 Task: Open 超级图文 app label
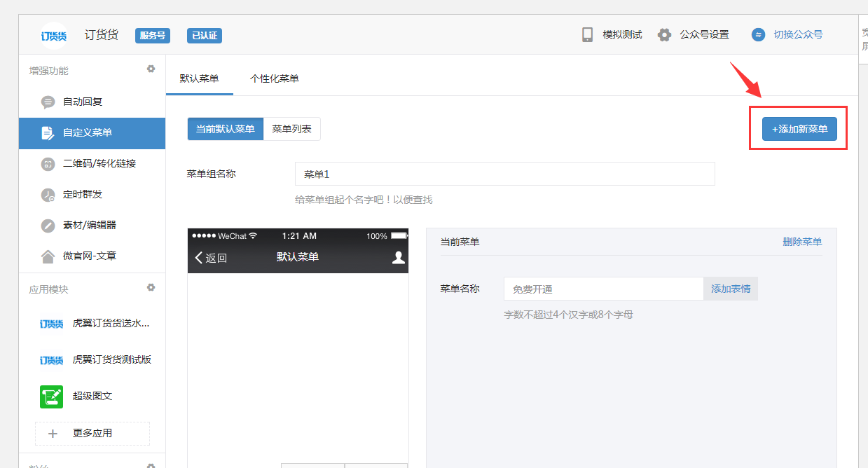click(92, 396)
